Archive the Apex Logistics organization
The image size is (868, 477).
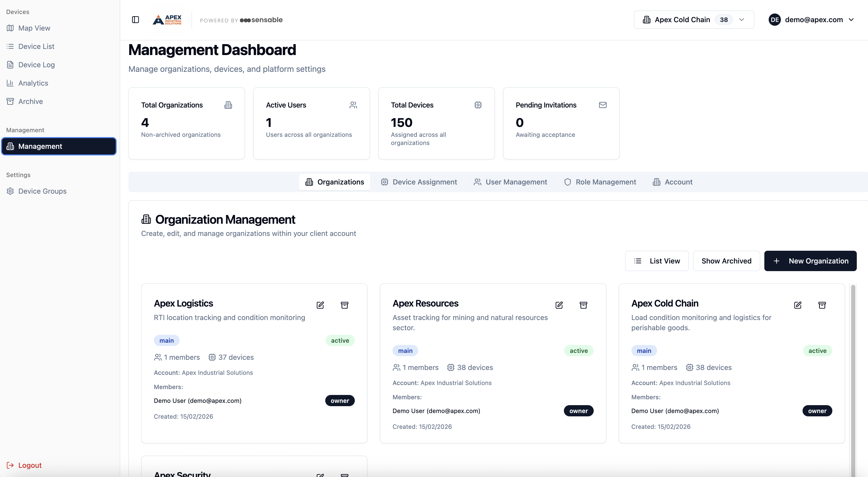[344, 305]
